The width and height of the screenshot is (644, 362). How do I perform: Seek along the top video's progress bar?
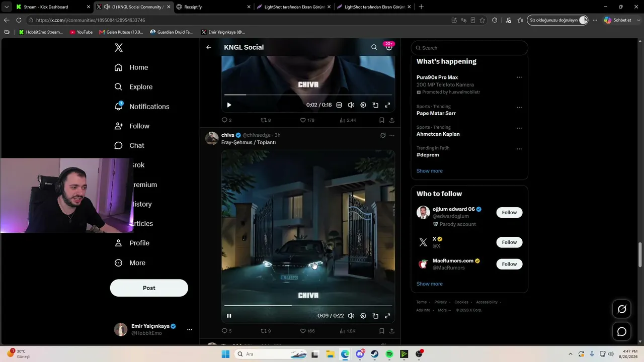click(308, 95)
